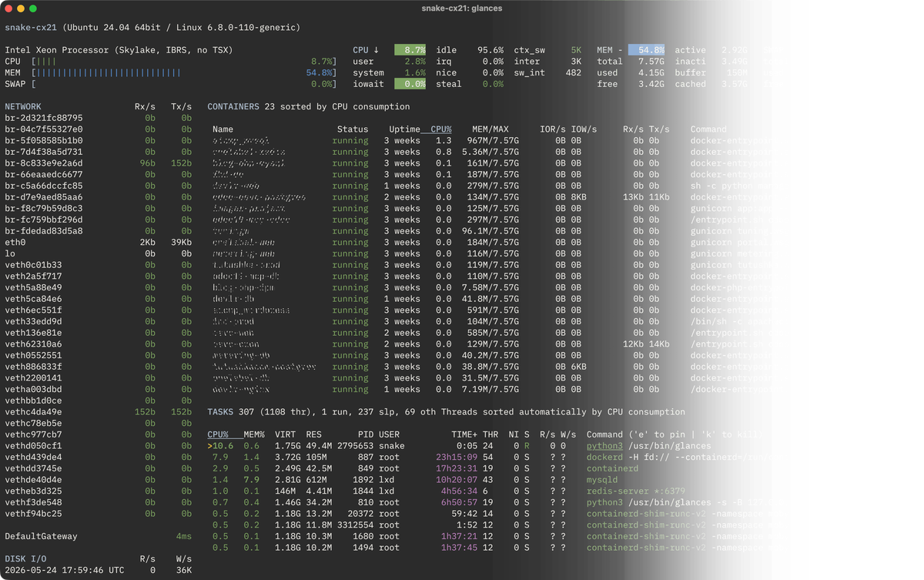924x580 pixels.
Task: Click processes 'VIRT' column header
Action: (x=285, y=434)
